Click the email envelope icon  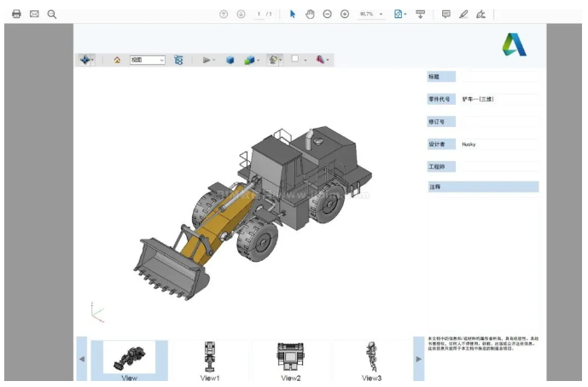coord(34,14)
